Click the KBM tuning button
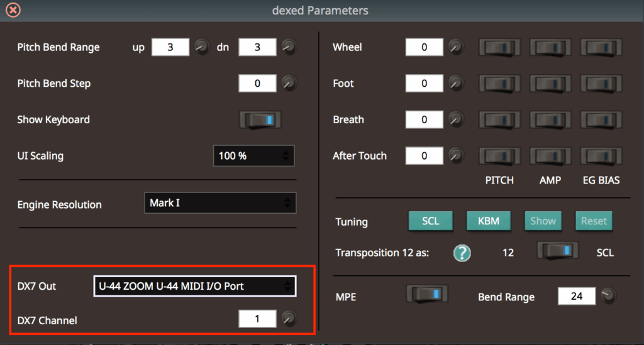This screenshot has height=345, width=644. (x=488, y=221)
